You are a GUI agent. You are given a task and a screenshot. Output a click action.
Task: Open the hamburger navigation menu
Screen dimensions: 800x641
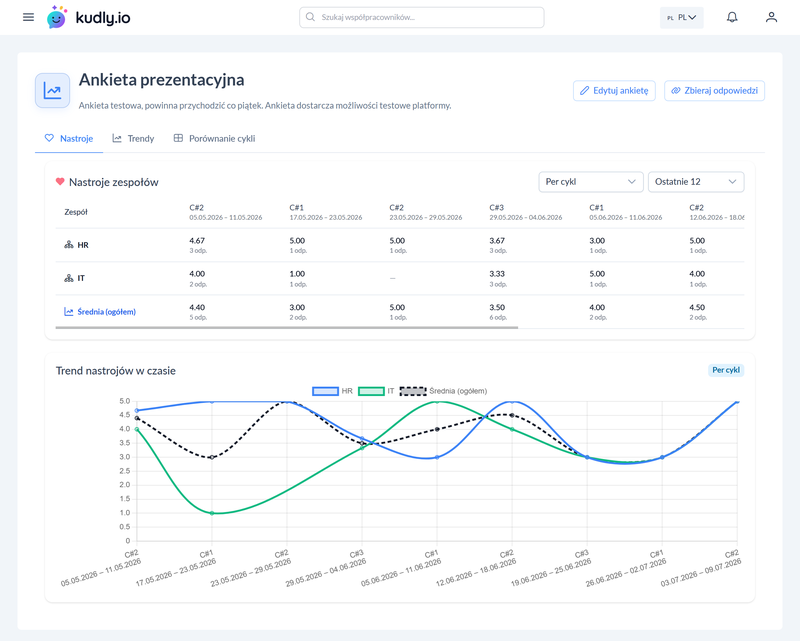(29, 17)
